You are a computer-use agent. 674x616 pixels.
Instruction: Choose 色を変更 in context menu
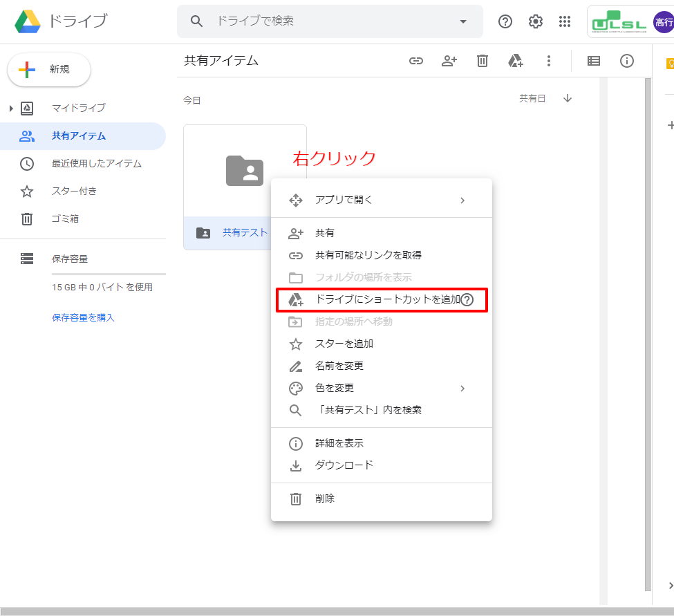(382, 388)
